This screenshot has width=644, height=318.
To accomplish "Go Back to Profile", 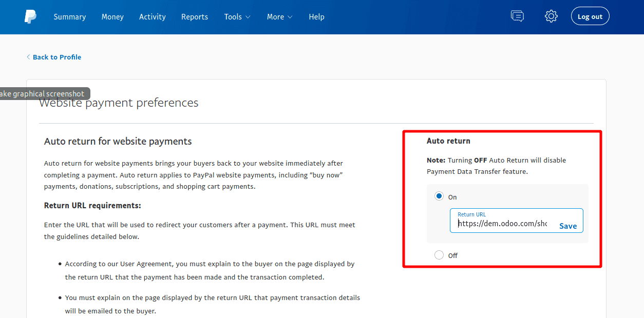I will tap(54, 57).
